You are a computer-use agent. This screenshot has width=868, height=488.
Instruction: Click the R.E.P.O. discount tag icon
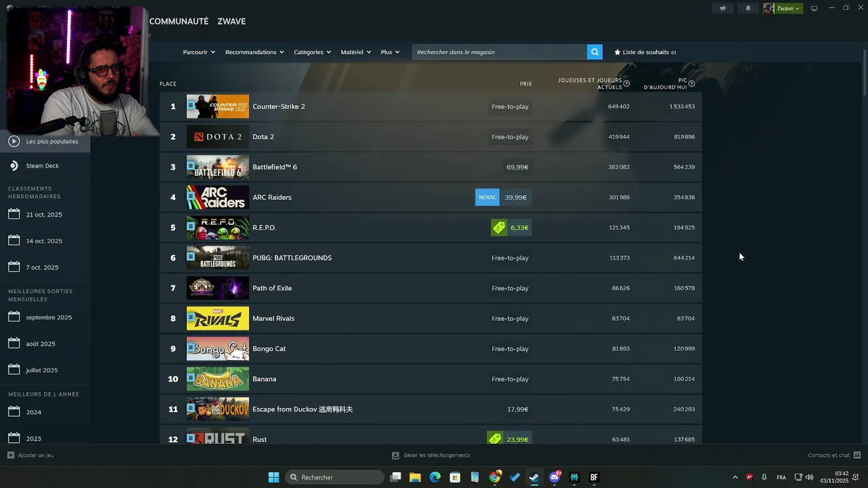click(499, 228)
